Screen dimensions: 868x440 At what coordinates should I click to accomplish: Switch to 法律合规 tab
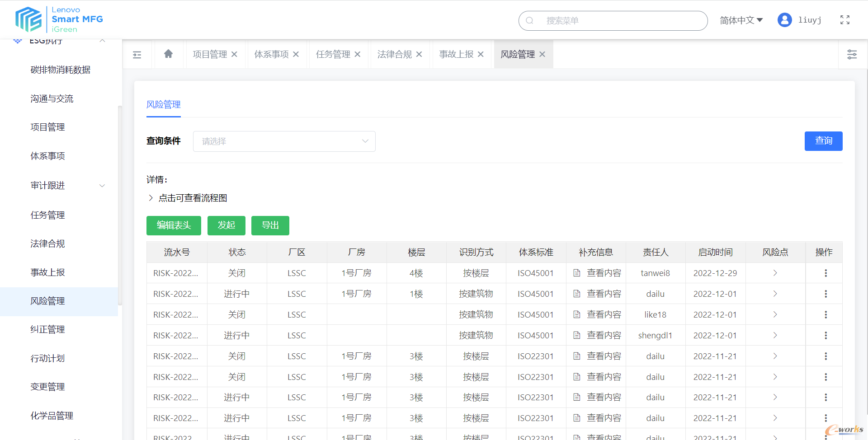[395, 54]
